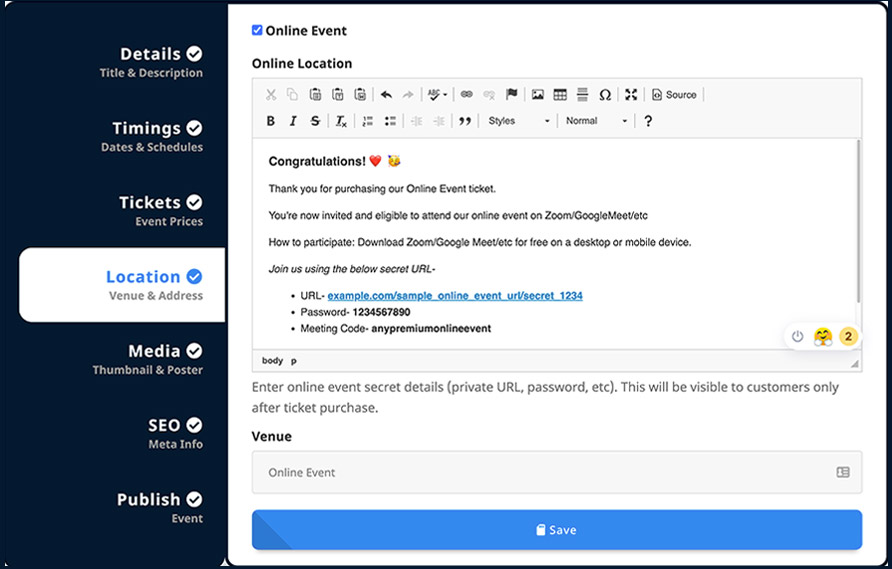Toggle strikethrough text formatting
The width and height of the screenshot is (892, 569).
315,121
